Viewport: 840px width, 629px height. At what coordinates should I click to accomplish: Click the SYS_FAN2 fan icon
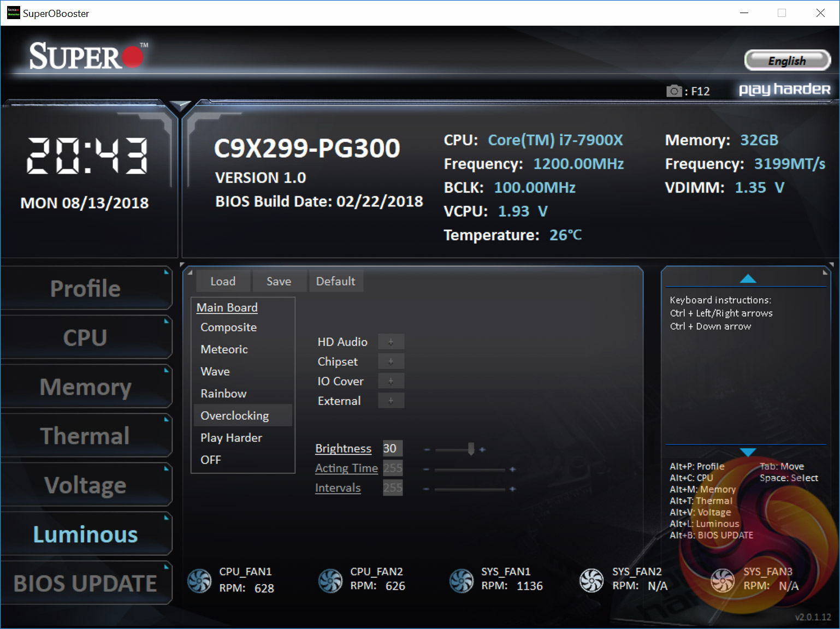[591, 580]
